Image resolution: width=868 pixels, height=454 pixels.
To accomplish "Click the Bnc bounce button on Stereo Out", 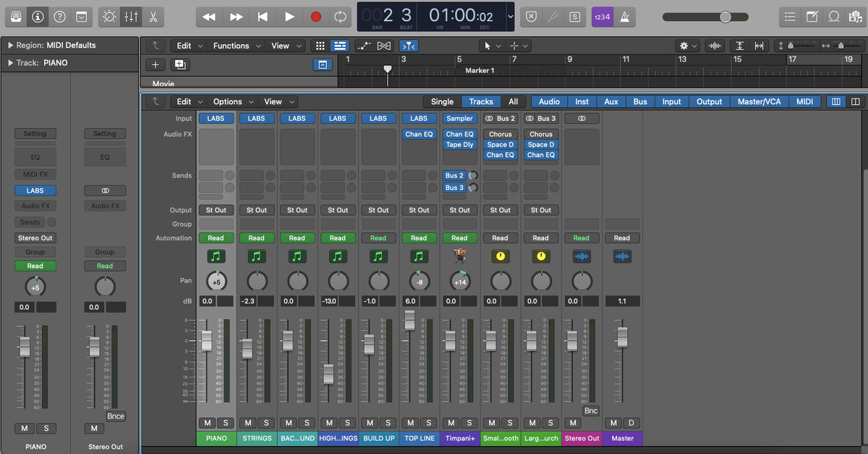I will tap(591, 411).
